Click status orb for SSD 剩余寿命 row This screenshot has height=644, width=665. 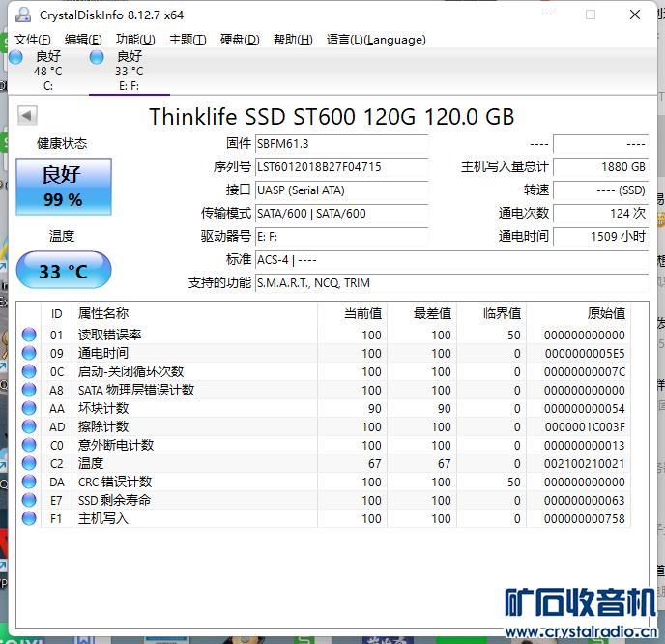pos(29,501)
